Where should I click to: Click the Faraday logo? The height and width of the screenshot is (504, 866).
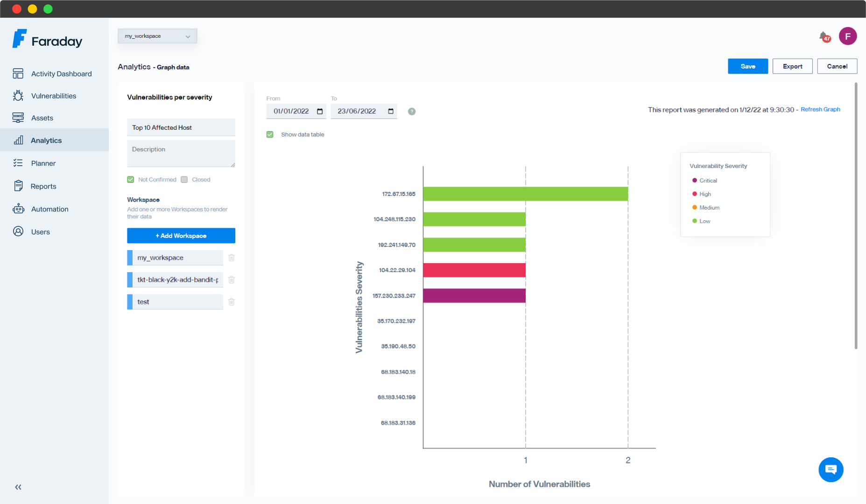click(x=47, y=40)
